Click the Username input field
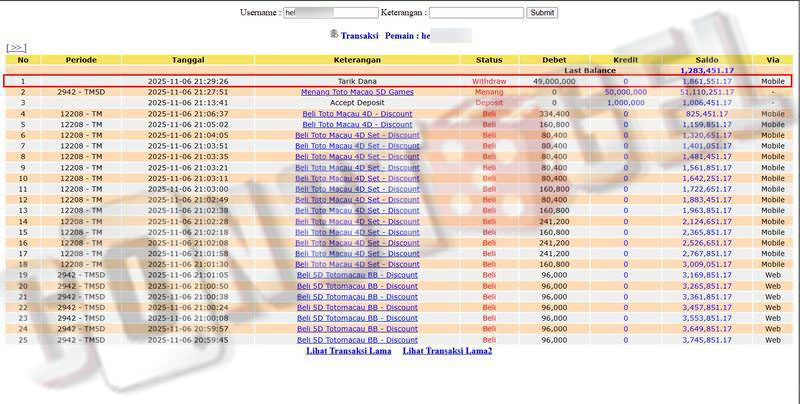 [330, 13]
